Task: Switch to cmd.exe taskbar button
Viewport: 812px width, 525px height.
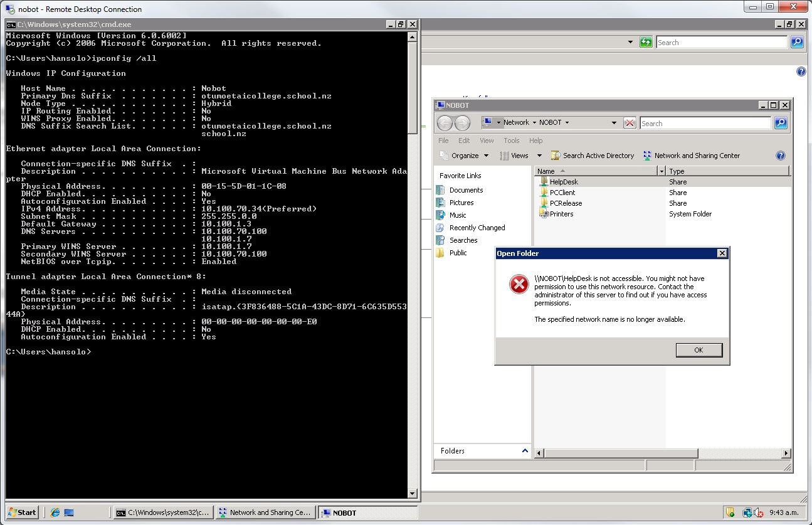Action: [x=163, y=512]
